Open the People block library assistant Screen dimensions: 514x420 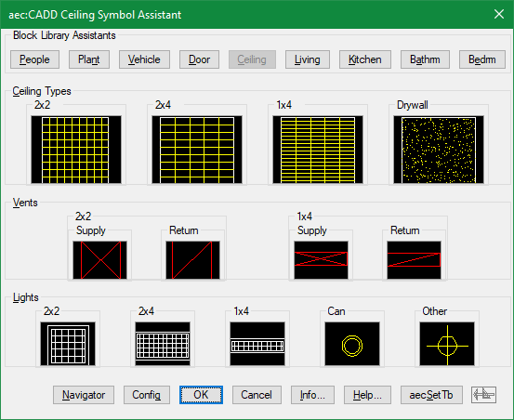(34, 59)
